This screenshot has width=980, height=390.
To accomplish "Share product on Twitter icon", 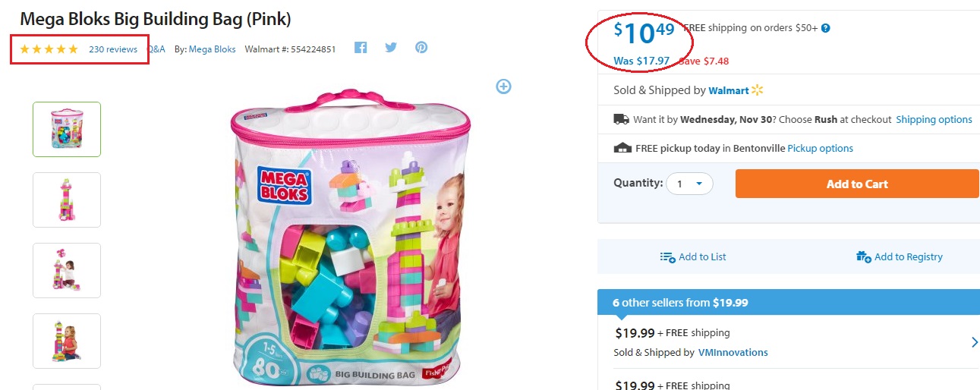I will pos(391,48).
